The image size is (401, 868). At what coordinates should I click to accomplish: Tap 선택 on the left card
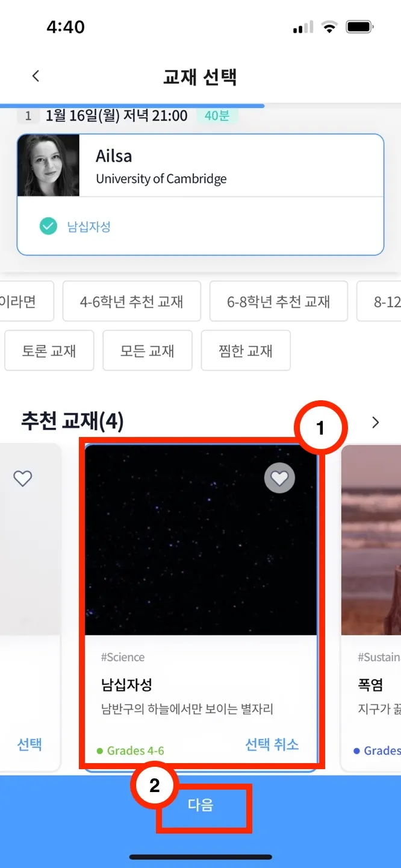(30, 744)
